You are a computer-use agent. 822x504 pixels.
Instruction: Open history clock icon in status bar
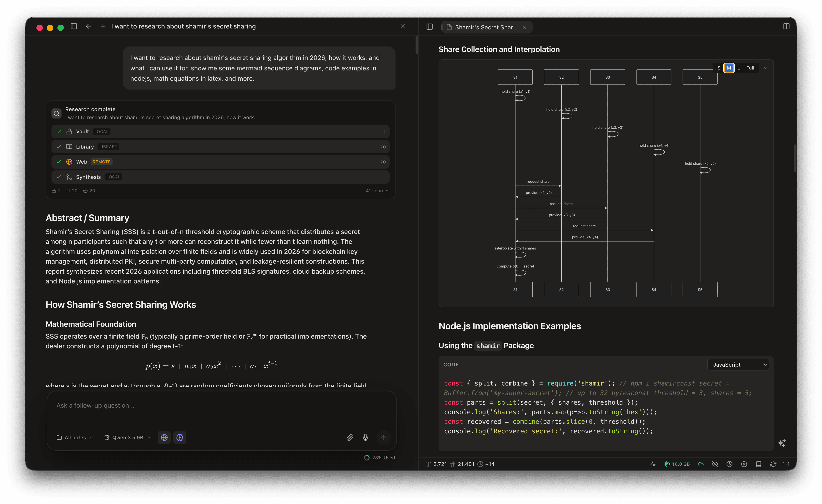pyautogui.click(x=729, y=464)
